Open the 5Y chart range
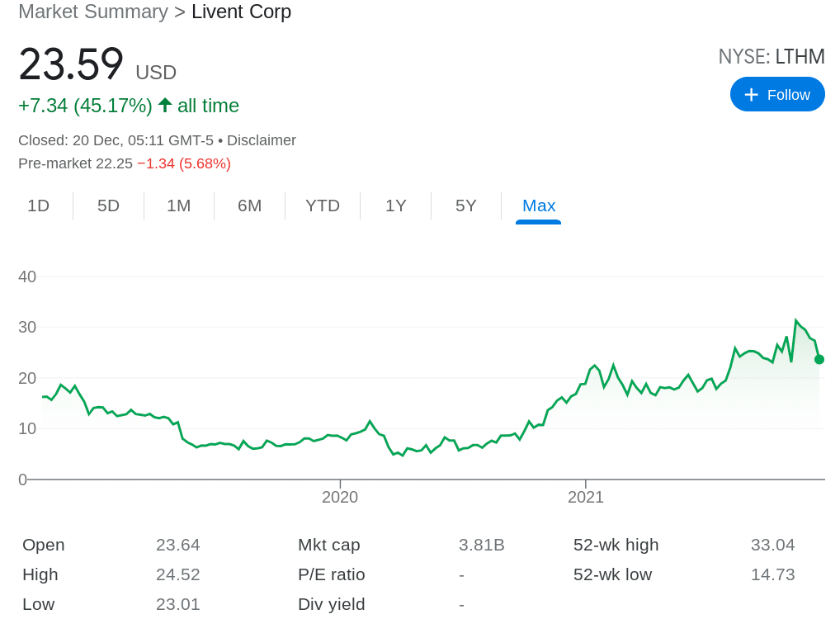Image resolution: width=840 pixels, height=619 pixels. pos(465,206)
